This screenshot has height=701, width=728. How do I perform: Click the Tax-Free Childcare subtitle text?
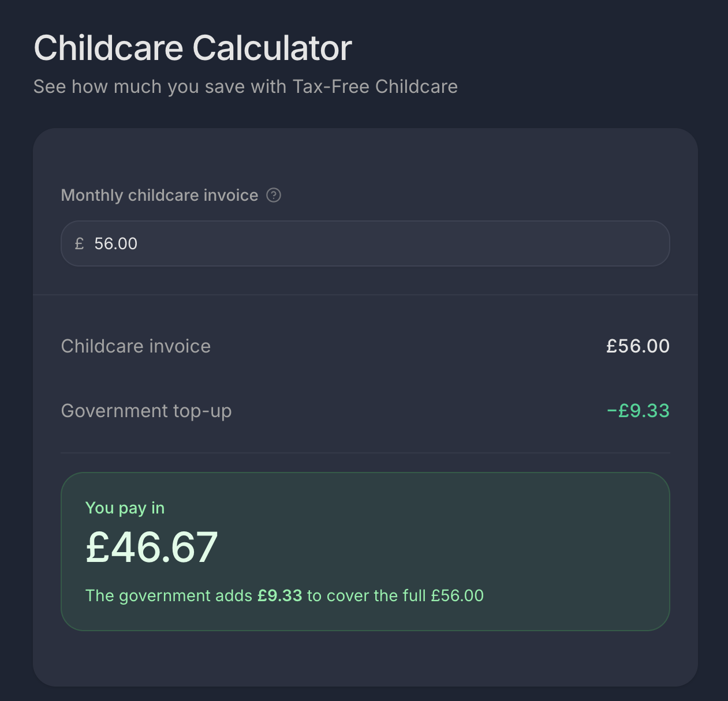pyautogui.click(x=375, y=87)
